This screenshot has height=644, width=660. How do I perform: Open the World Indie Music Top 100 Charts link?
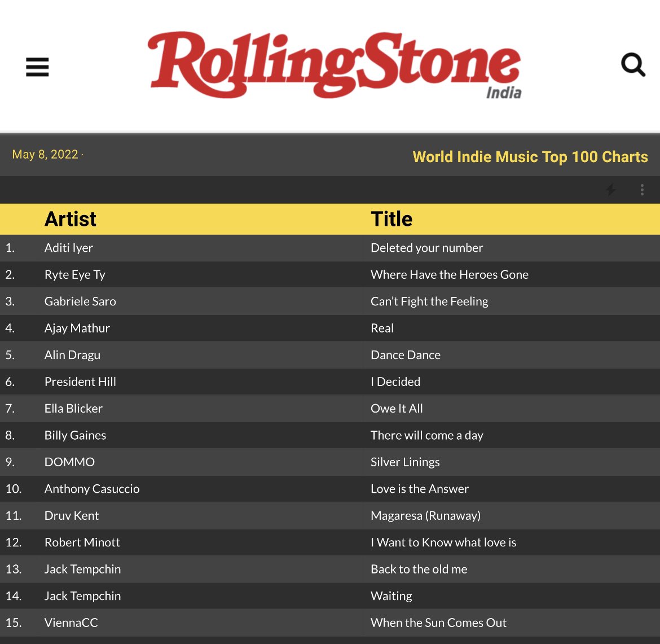pos(530,157)
